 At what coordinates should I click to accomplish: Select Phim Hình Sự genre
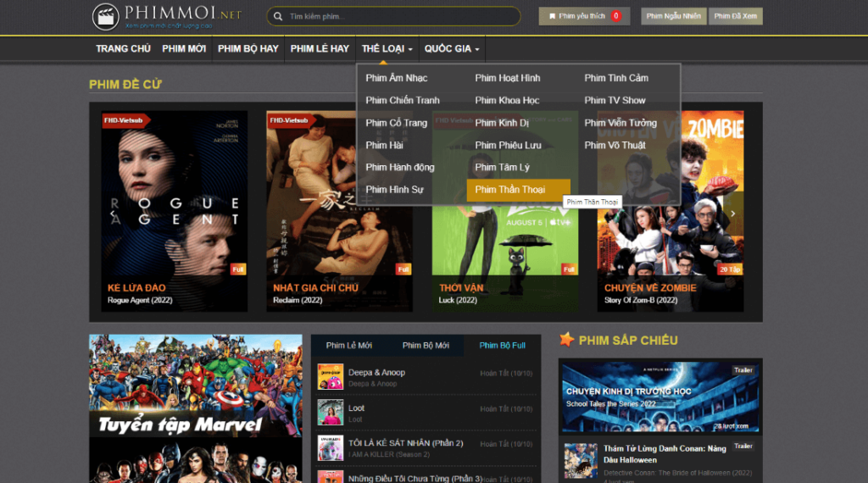coord(394,189)
